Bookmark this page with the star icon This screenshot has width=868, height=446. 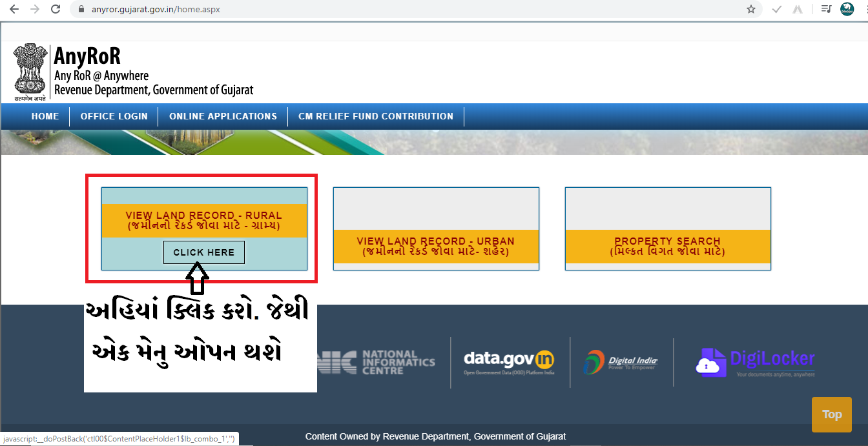point(750,9)
